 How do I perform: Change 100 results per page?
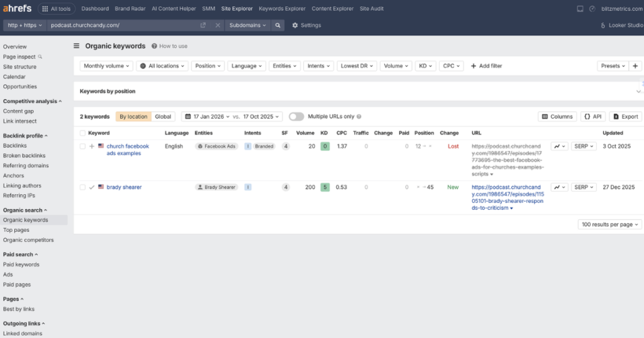point(610,224)
